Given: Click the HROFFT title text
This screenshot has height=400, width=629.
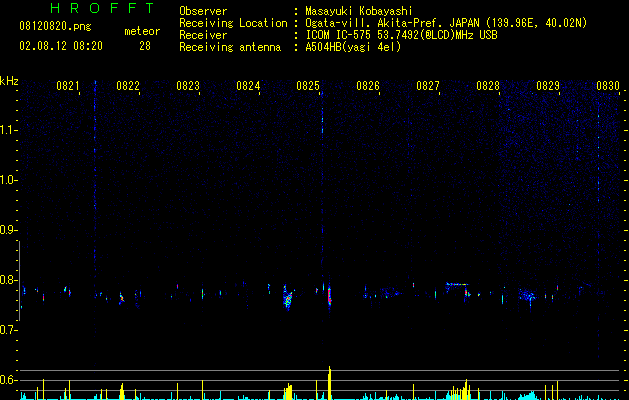Looking at the screenshot, I should click(x=102, y=8).
